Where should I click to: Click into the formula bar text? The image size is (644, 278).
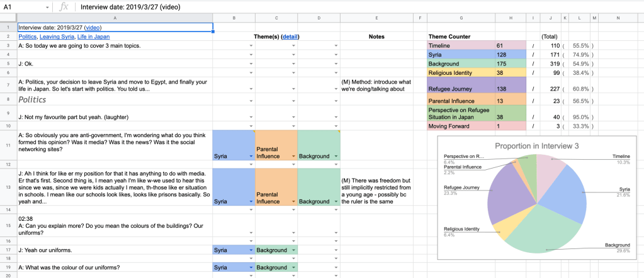[x=315, y=7]
